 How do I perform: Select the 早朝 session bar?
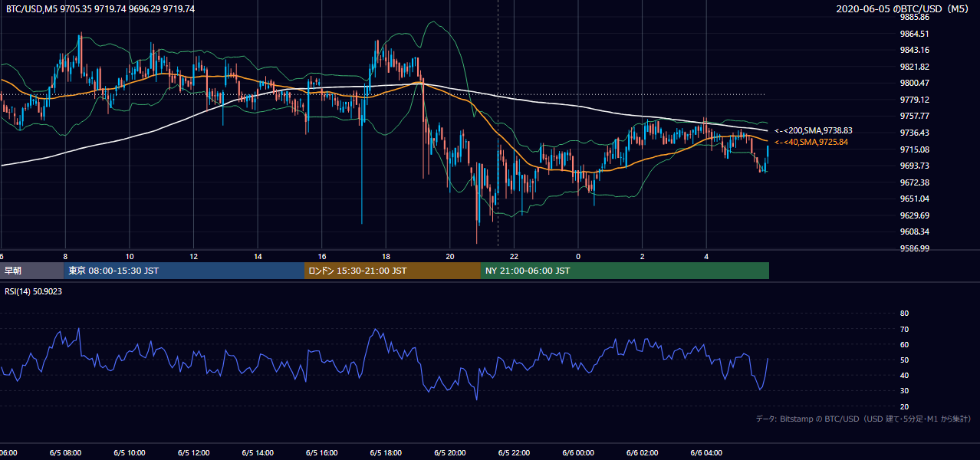(x=31, y=271)
